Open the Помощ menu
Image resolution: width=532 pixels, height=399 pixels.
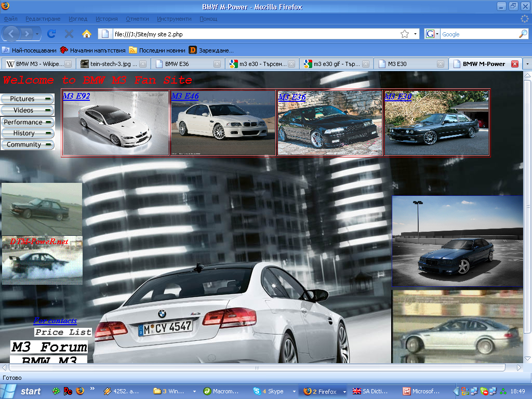coord(208,19)
